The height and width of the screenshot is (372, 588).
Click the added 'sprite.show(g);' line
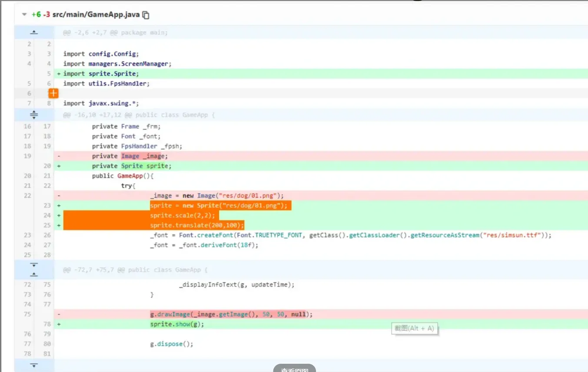177,324
